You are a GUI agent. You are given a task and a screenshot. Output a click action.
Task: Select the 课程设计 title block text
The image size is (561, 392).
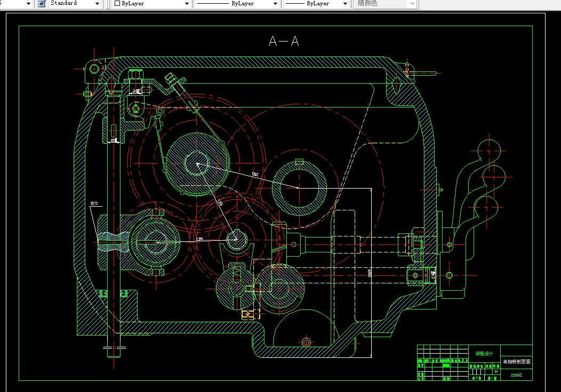484,354
